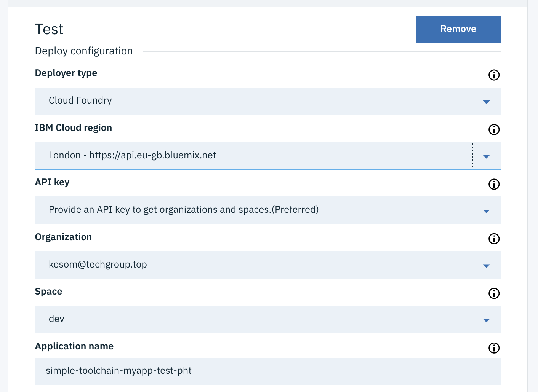Open the API key info tooltip icon
Image resolution: width=538 pixels, height=392 pixels.
click(494, 184)
